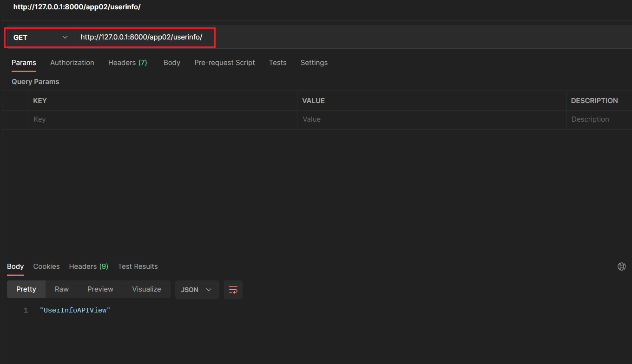Switch to the request Body tab

(x=172, y=63)
